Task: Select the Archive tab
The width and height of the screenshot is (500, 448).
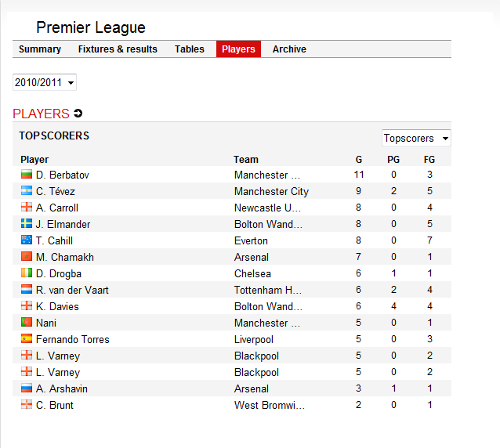Action: tap(289, 49)
